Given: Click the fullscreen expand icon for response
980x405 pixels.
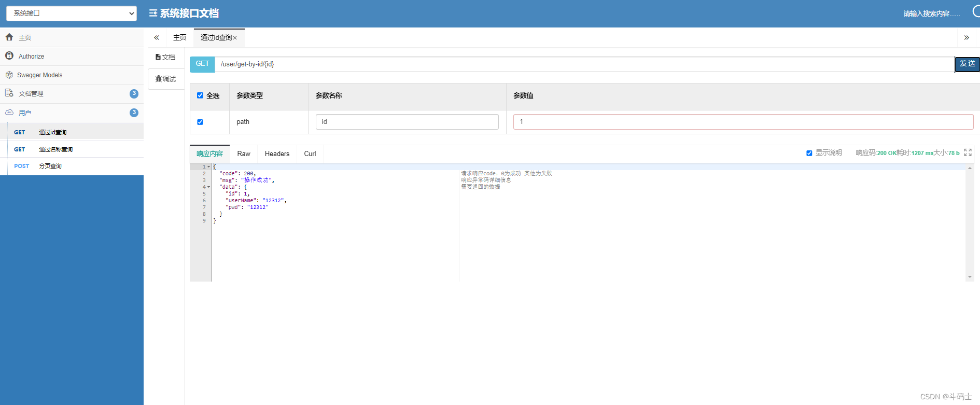Looking at the screenshot, I should pyautogui.click(x=968, y=152).
